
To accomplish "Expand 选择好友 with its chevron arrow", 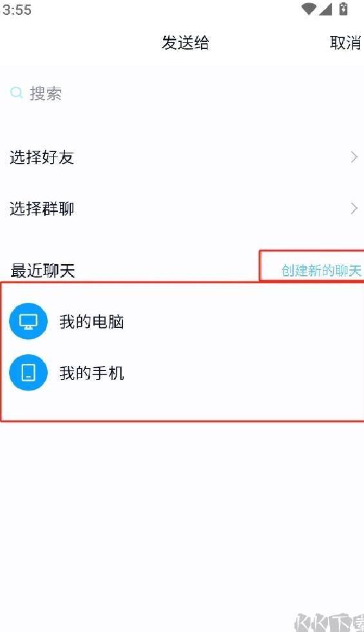I will pos(354,157).
